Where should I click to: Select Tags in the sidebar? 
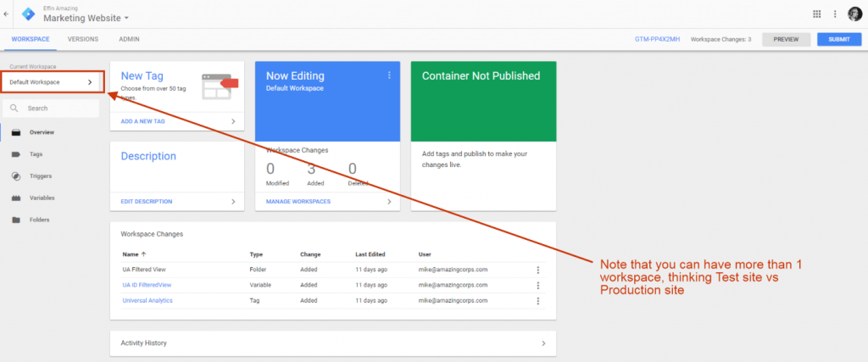[x=36, y=154]
